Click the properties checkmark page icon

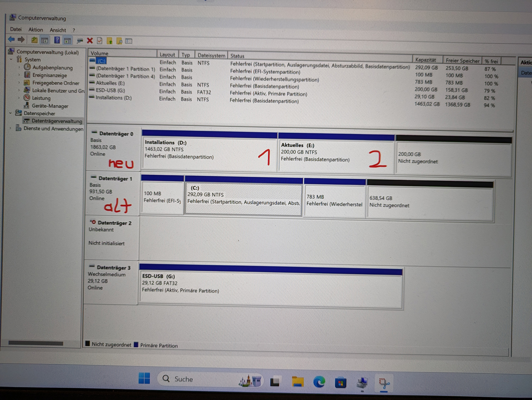[100, 41]
